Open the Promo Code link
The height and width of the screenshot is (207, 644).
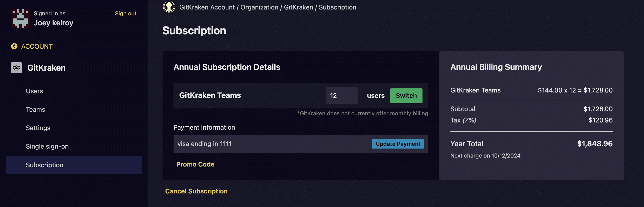195,164
